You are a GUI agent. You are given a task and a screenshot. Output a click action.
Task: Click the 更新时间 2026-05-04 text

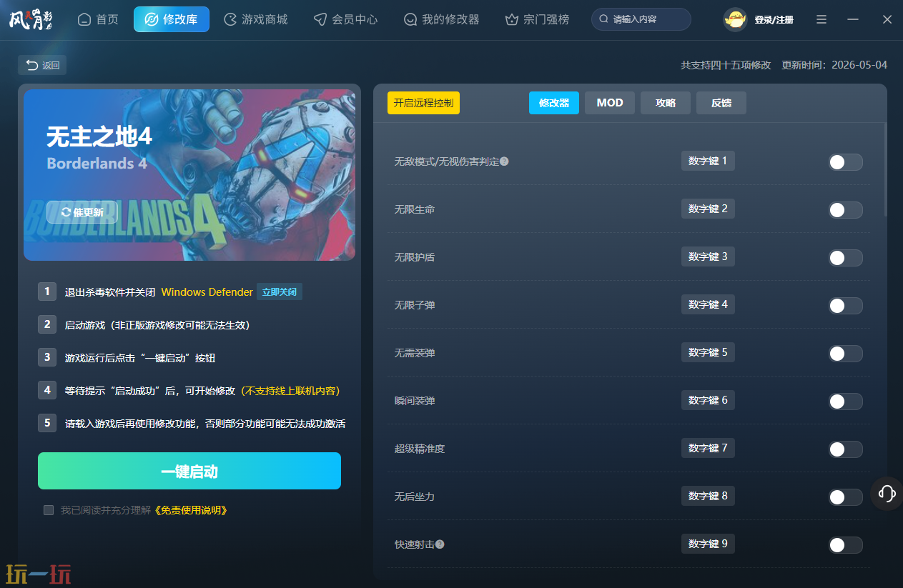(x=834, y=65)
